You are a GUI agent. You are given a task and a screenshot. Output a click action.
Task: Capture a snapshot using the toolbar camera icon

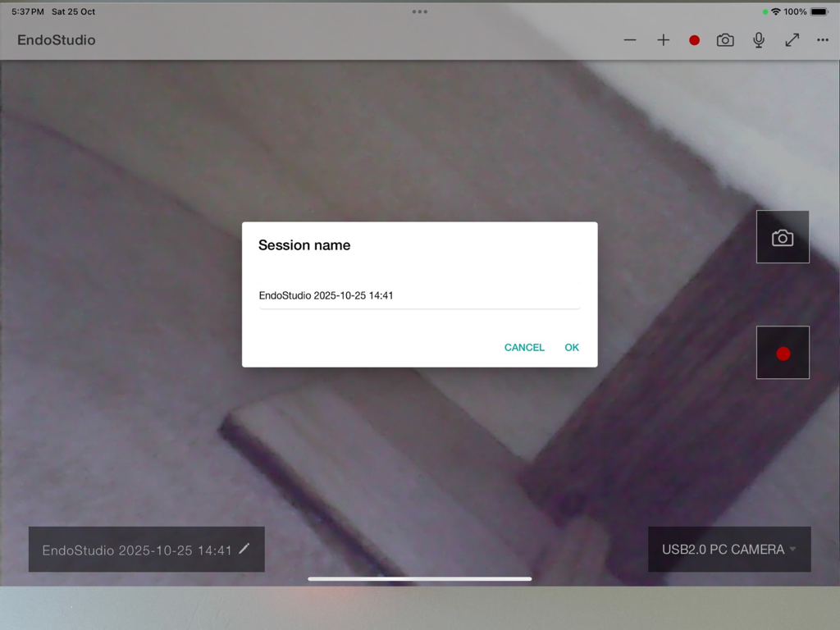pos(725,39)
